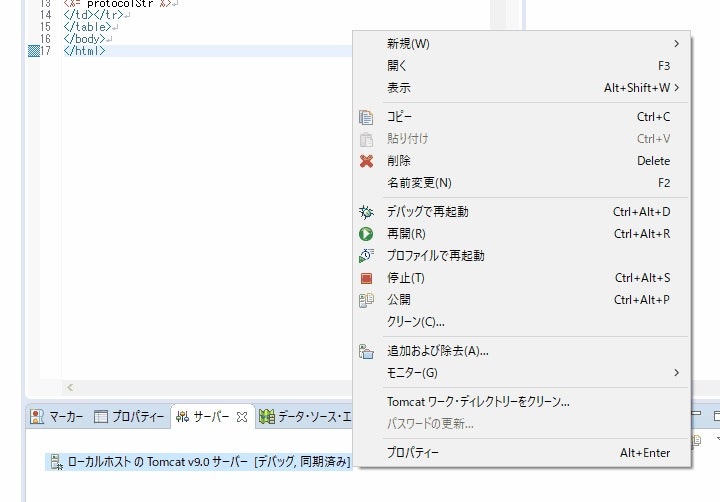
Task: Click the editor horizontal scrollbar left arrow
Action: click(70, 387)
